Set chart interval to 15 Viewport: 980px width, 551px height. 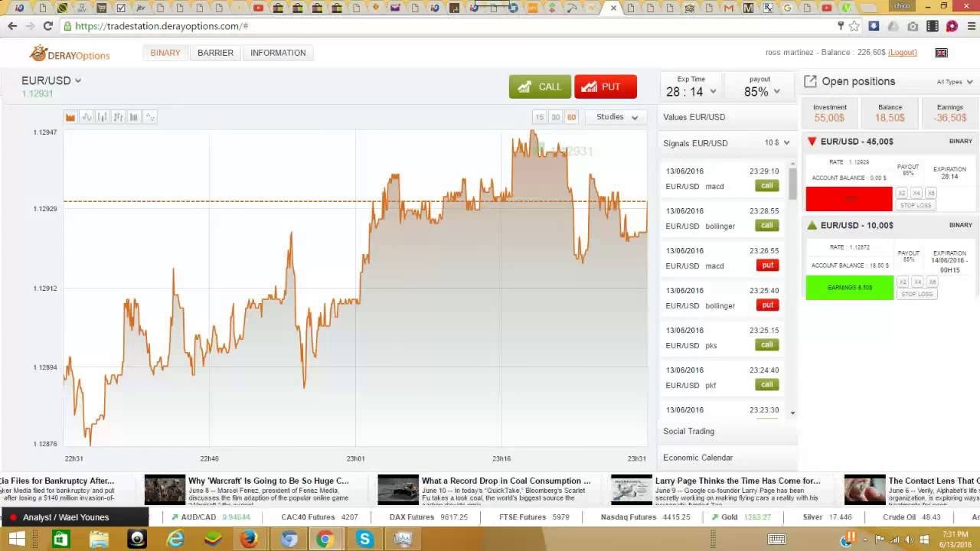pos(540,117)
